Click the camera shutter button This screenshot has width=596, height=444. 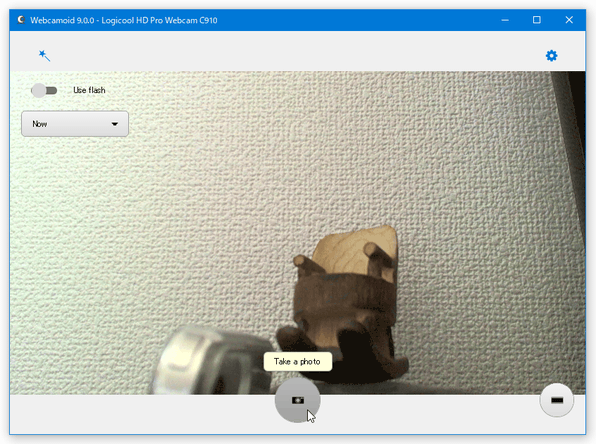tap(297, 400)
